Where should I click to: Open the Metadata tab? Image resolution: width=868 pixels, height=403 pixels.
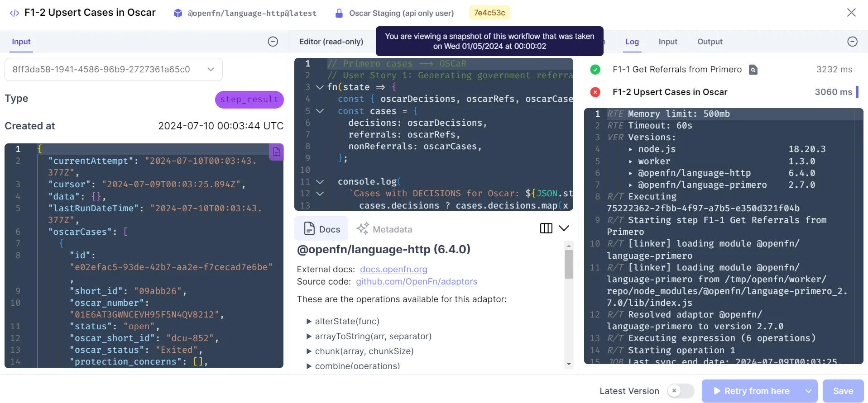(384, 229)
